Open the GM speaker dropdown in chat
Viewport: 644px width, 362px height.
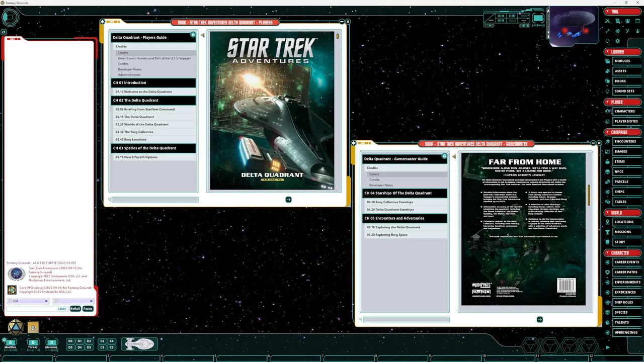(x=28, y=301)
